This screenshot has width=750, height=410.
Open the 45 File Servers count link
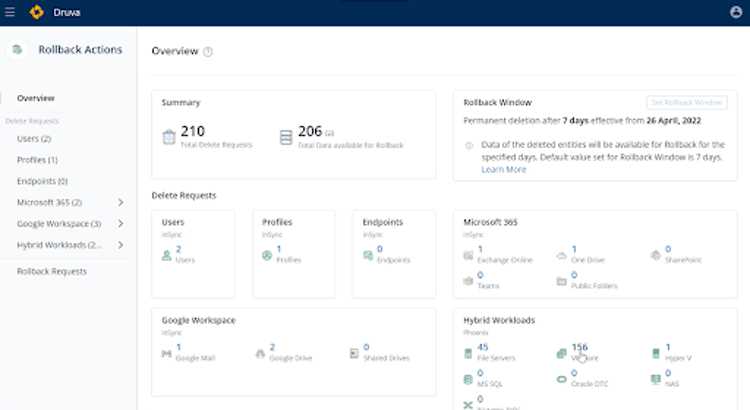click(x=483, y=347)
